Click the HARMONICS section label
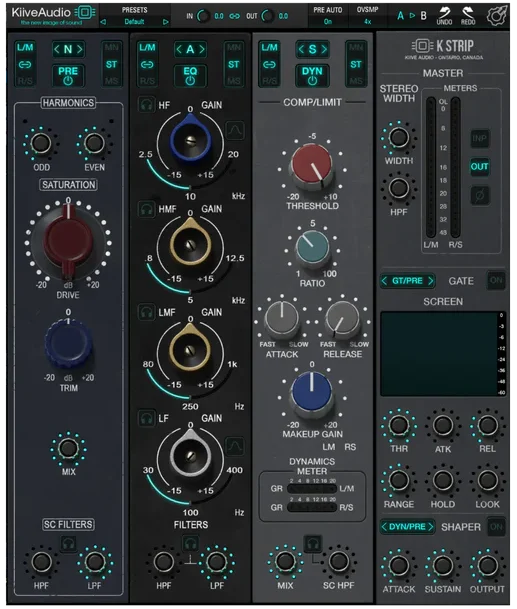This screenshot has height=609, width=517. click(68, 103)
